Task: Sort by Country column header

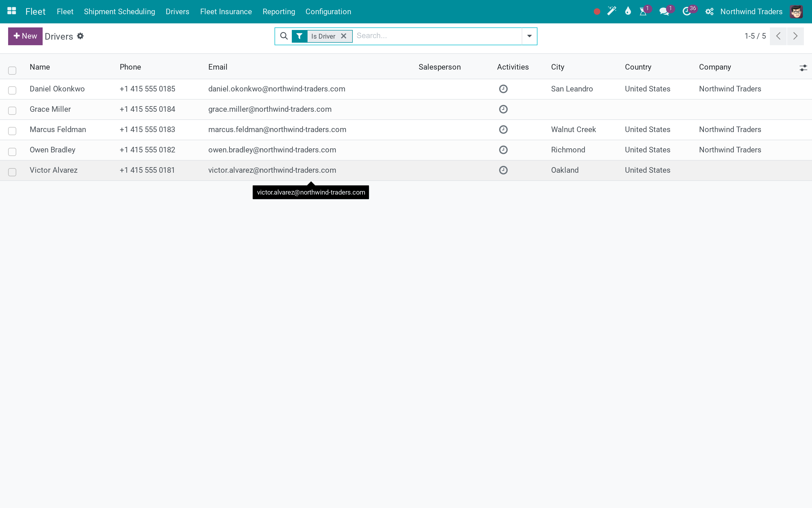Action: [x=638, y=67]
